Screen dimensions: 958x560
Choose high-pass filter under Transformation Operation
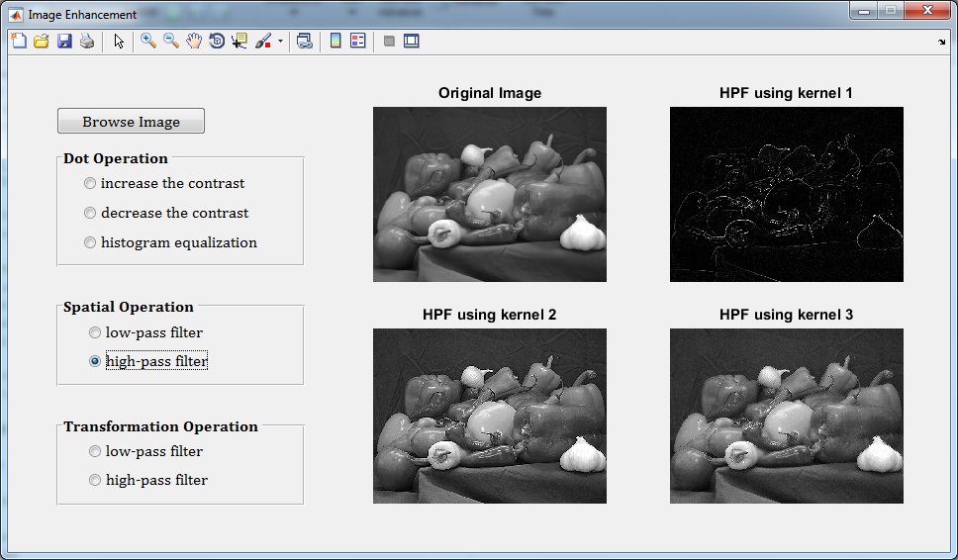95,480
